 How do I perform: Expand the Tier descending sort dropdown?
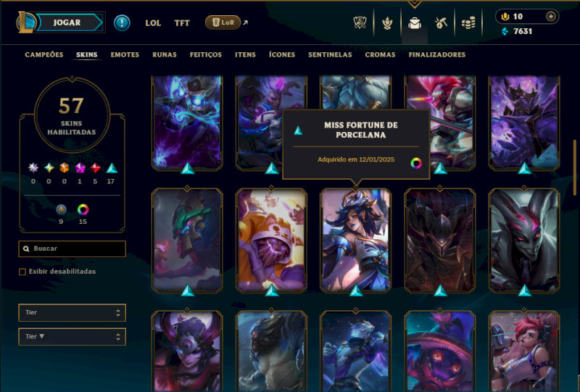[72, 337]
